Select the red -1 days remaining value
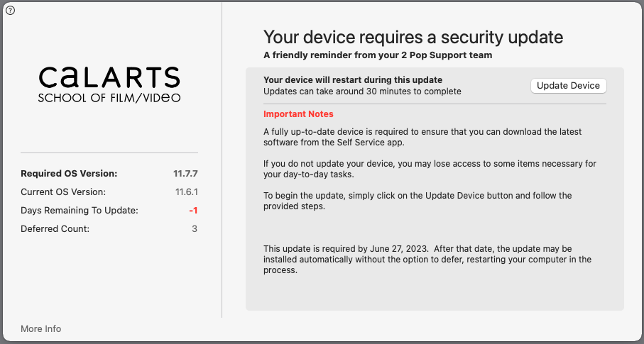Image resolution: width=644 pixels, height=344 pixels. point(193,211)
